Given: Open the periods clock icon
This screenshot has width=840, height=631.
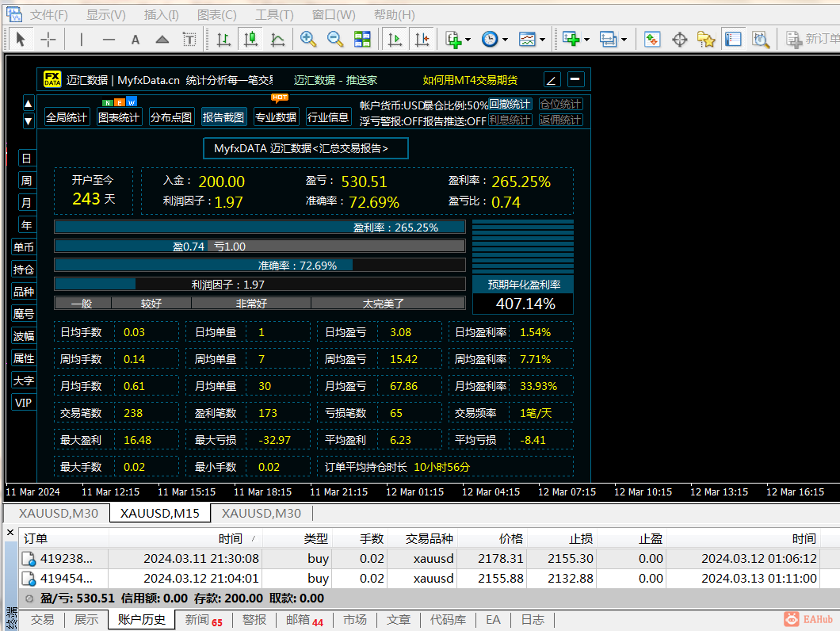Looking at the screenshot, I should pyautogui.click(x=490, y=39).
